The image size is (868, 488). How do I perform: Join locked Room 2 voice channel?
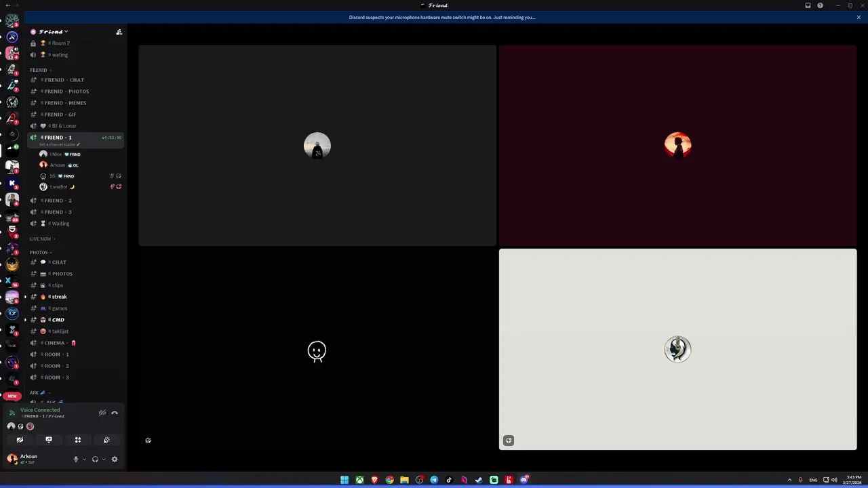pyautogui.click(x=75, y=43)
